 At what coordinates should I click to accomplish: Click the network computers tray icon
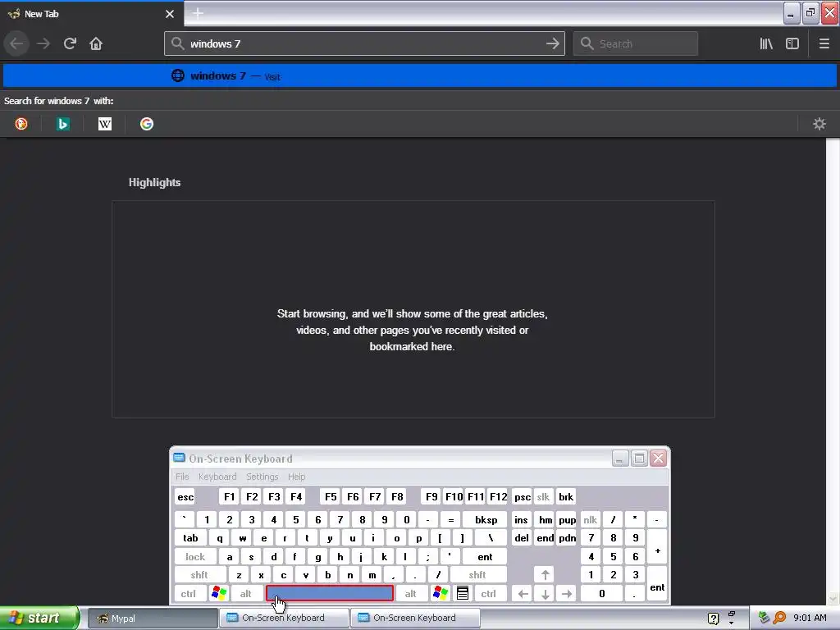764,618
